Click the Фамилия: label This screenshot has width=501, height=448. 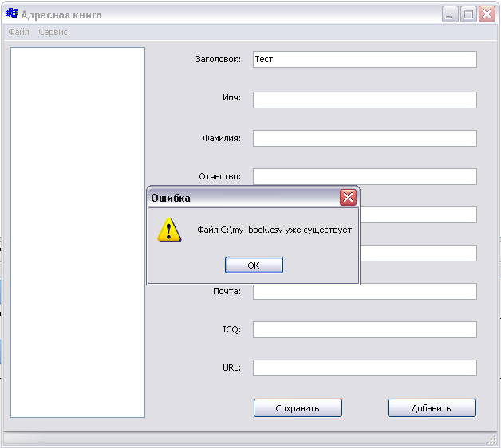coord(222,138)
